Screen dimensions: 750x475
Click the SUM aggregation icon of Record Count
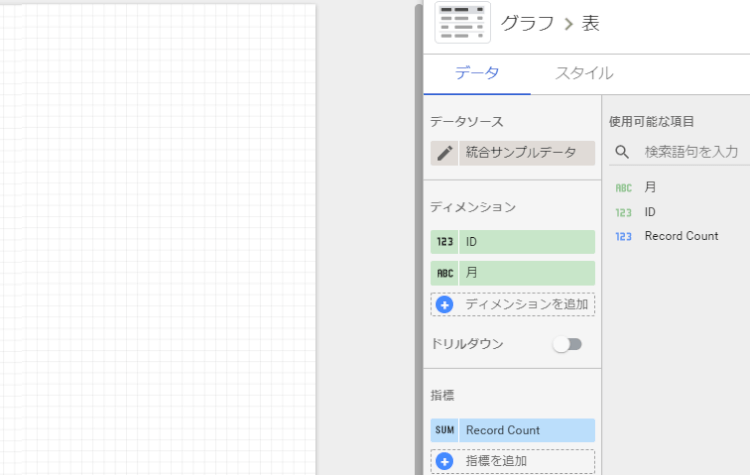(x=444, y=430)
